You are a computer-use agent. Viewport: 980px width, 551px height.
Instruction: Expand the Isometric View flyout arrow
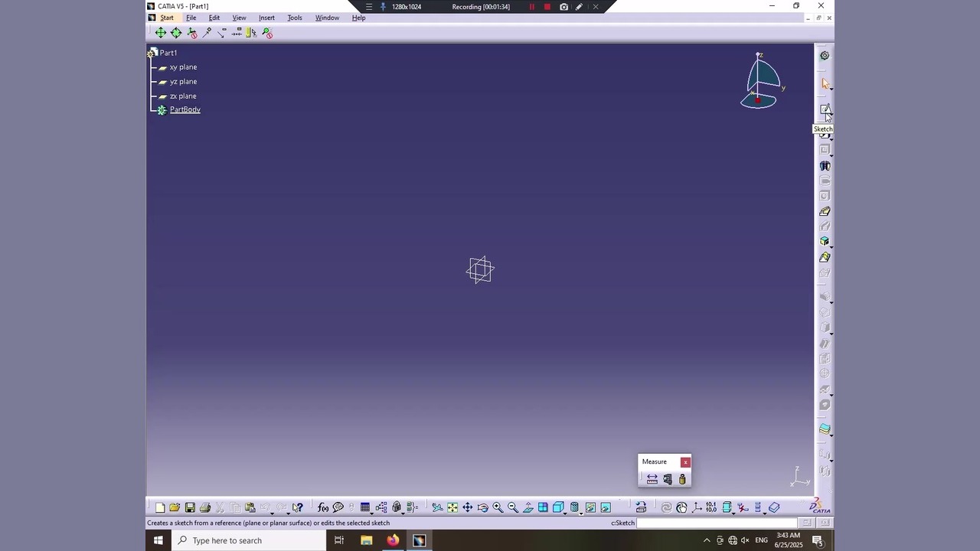click(x=566, y=513)
